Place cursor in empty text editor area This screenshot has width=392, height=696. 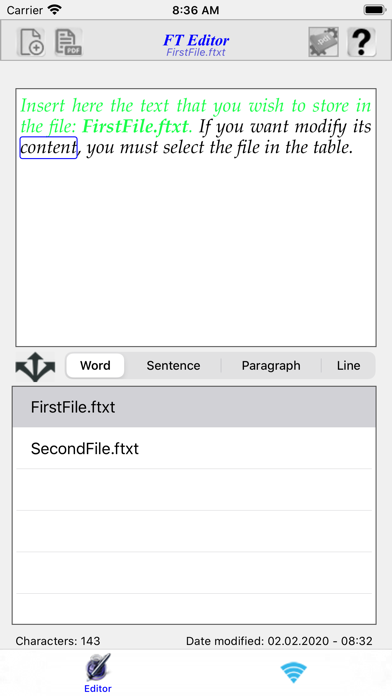pos(196,251)
